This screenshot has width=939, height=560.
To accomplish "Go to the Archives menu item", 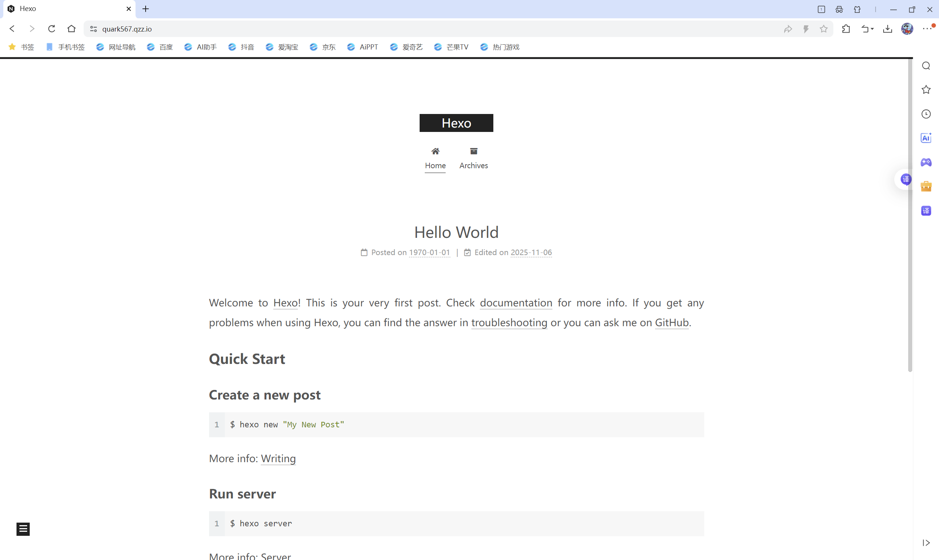I will click(474, 158).
